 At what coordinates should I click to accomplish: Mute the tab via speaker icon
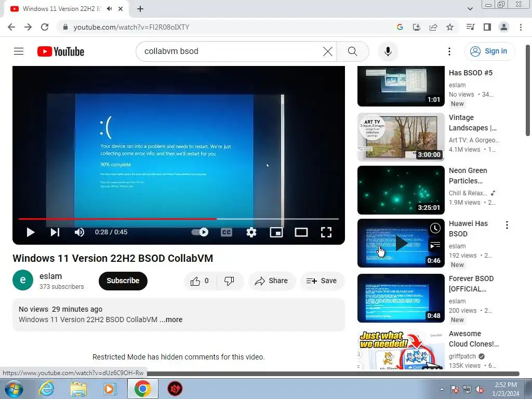[x=109, y=9]
